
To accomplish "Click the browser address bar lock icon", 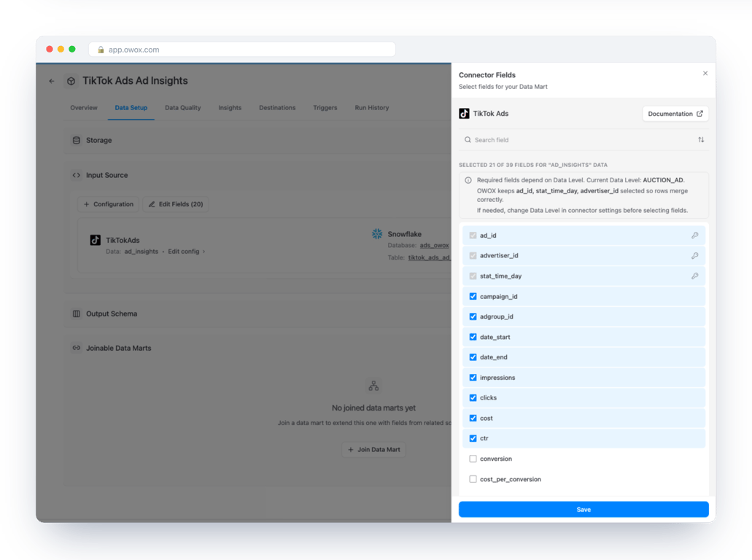I will [x=101, y=50].
